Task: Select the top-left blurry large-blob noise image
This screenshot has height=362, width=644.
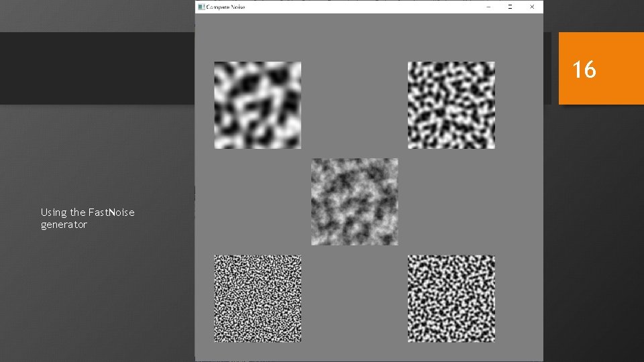Action: (x=258, y=105)
